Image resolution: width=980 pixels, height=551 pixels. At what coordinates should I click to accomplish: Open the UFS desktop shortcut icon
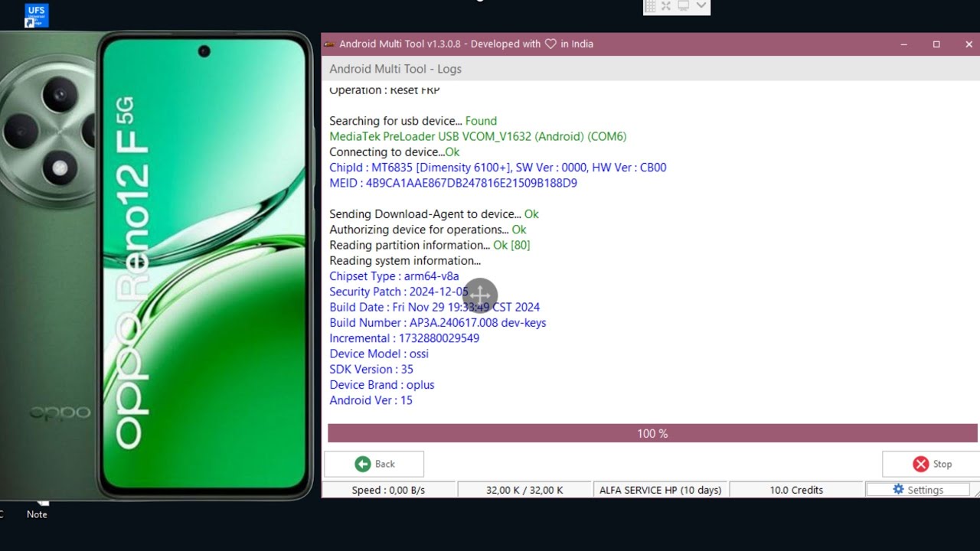36,15
